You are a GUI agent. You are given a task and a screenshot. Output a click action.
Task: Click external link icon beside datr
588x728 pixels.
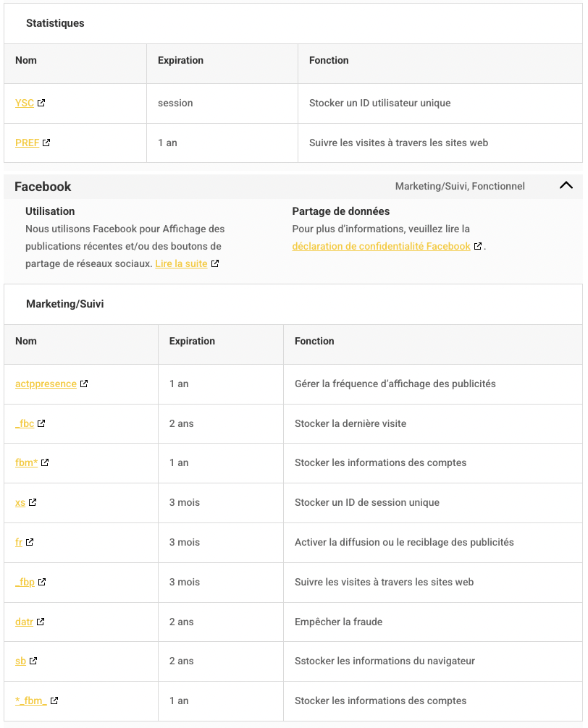pyautogui.click(x=41, y=622)
